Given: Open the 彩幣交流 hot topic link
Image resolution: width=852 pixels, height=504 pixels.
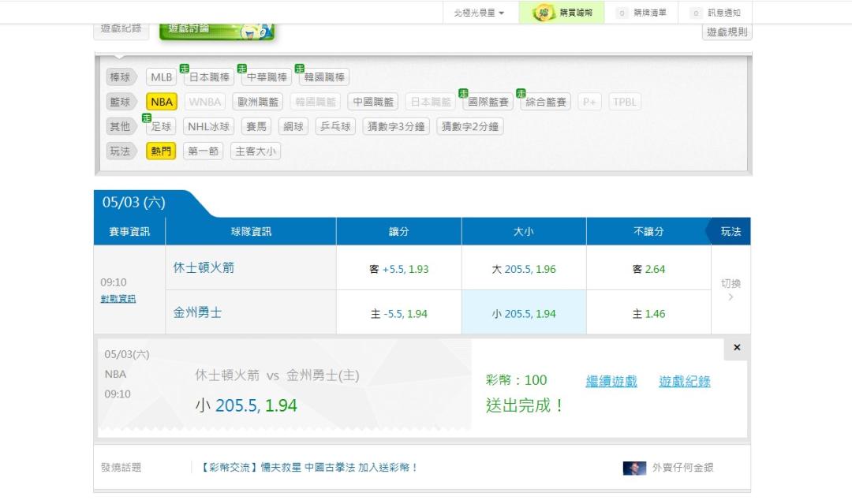Looking at the screenshot, I should point(308,467).
